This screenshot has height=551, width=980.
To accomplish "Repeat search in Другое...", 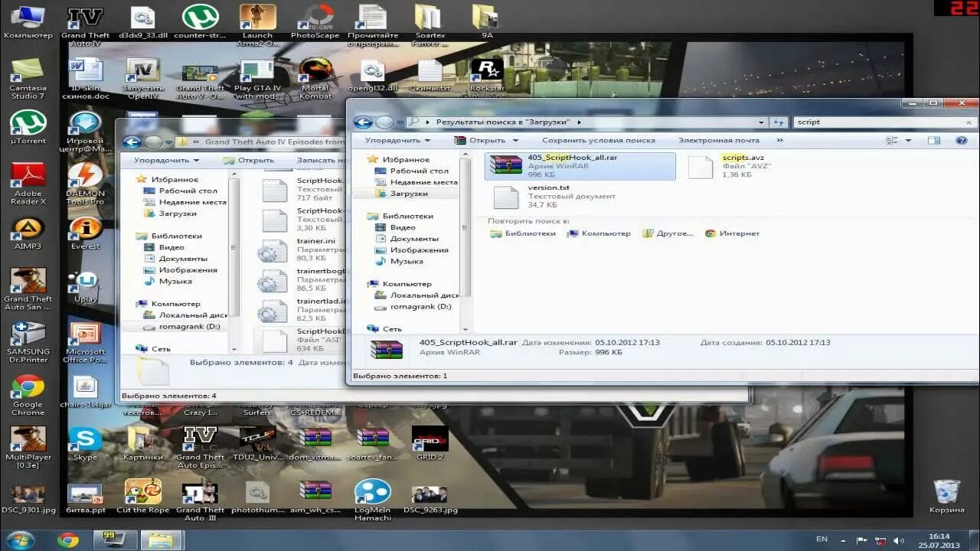I will (668, 233).
